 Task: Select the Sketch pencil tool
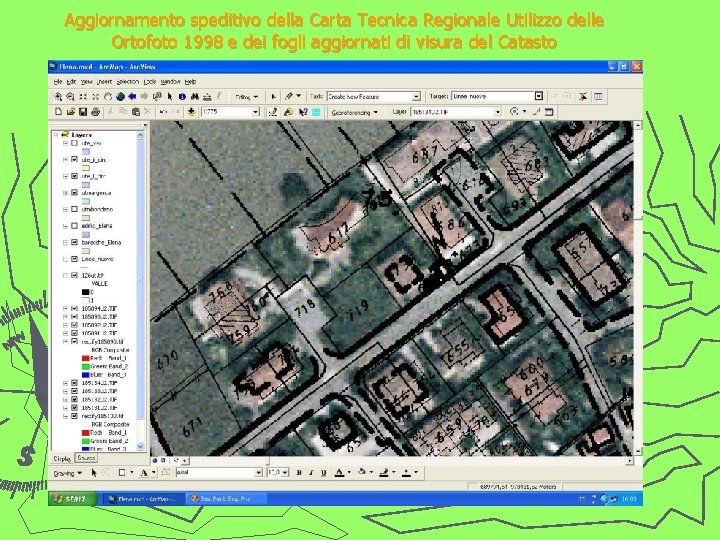coord(289,96)
